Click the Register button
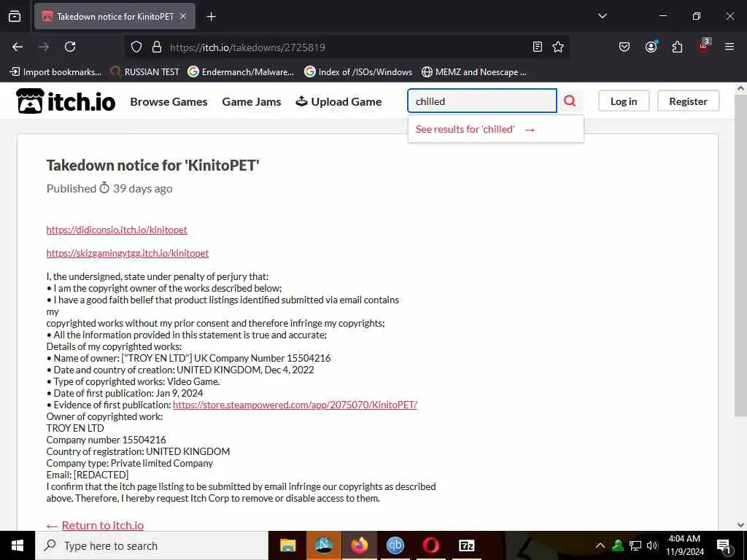This screenshot has width=747, height=560. [x=688, y=101]
